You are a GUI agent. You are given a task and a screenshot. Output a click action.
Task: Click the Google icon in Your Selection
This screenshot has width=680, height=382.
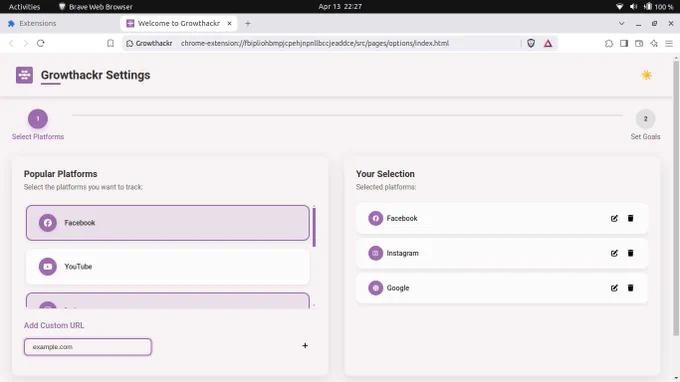point(376,288)
